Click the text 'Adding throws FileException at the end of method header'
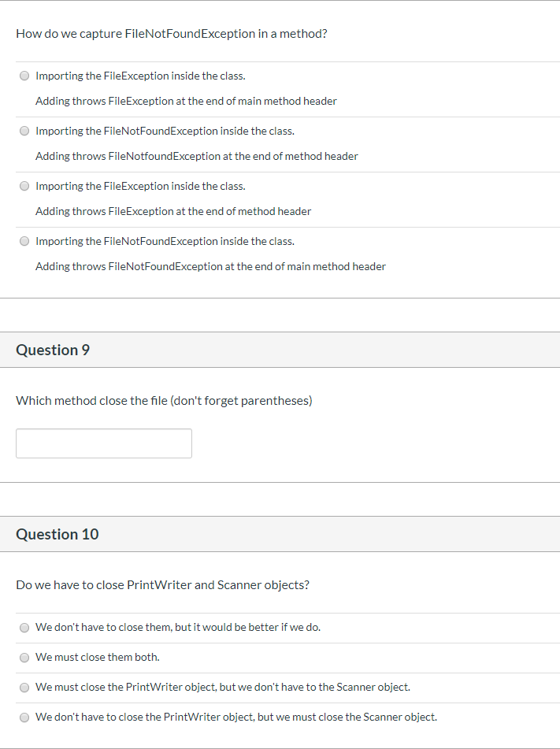Viewport: 560px width, 749px height. 173,211
